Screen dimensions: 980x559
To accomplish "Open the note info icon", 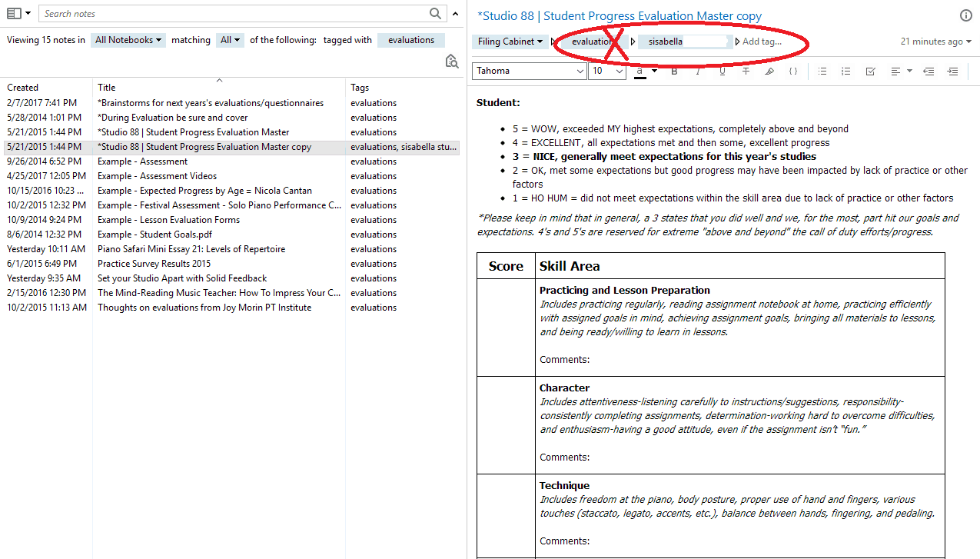I will 965,15.
